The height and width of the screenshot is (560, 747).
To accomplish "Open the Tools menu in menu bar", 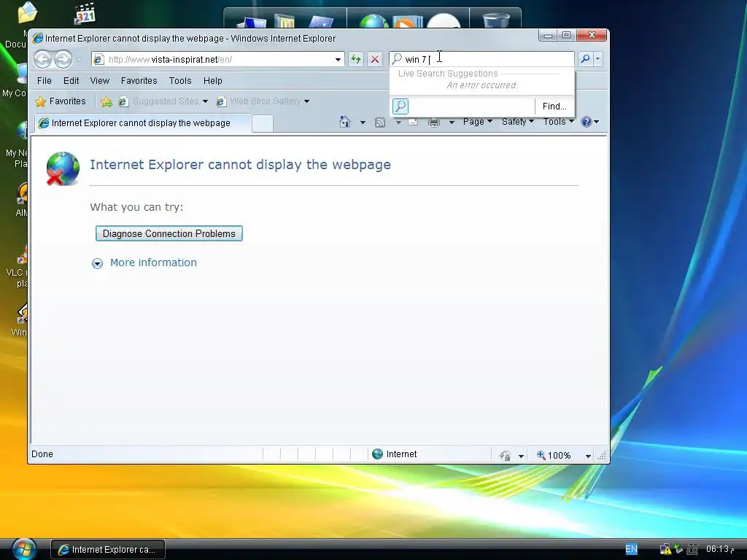I will coord(180,80).
